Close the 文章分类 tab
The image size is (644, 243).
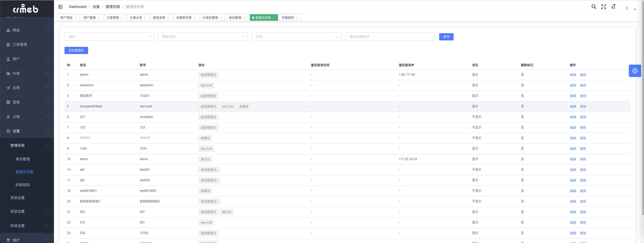point(145,18)
